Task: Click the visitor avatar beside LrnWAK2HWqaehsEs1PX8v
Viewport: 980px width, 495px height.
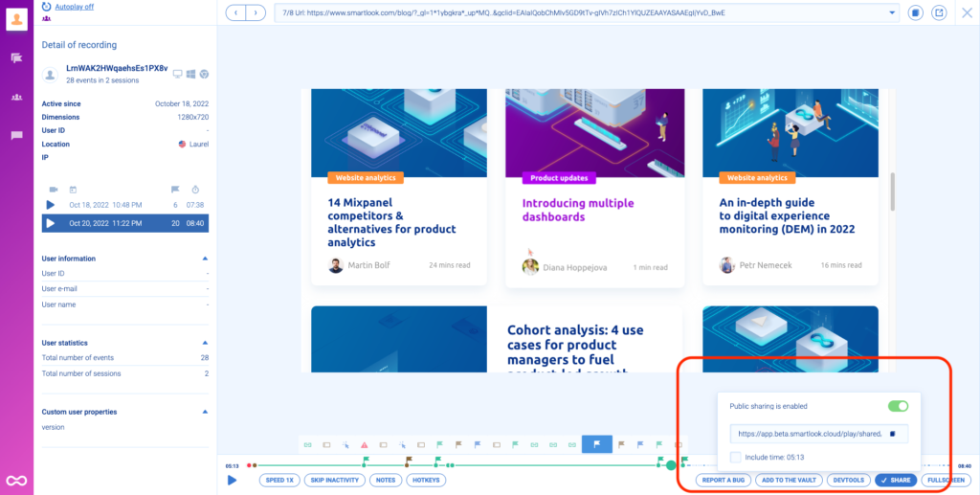Action: [x=50, y=75]
